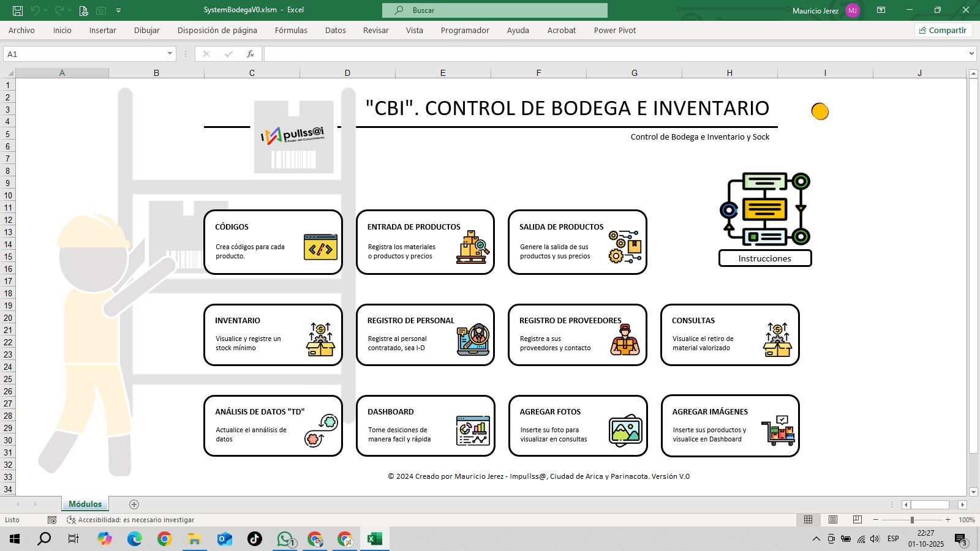Open the Customize Quick Access Toolbar dropdown
This screenshot has height=551, width=980.
(x=119, y=10)
